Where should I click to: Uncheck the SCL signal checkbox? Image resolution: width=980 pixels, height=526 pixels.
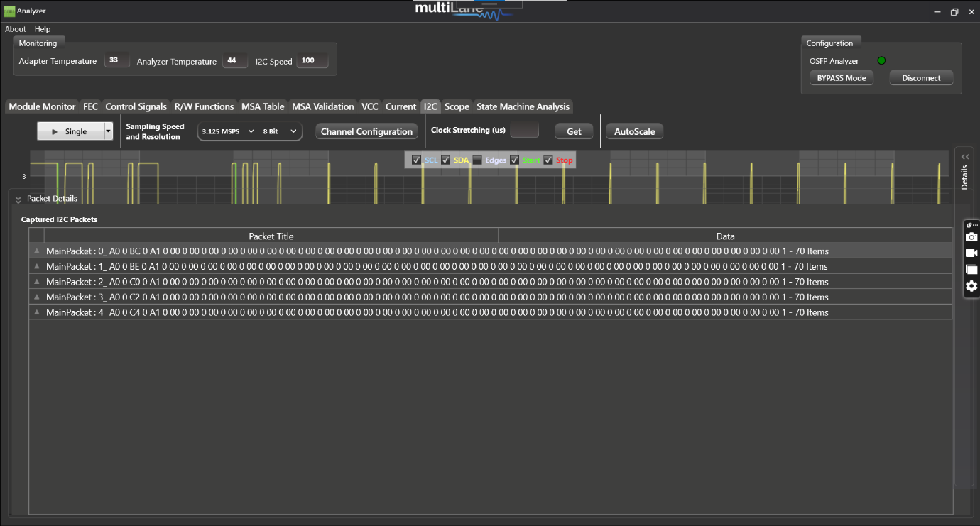click(417, 160)
